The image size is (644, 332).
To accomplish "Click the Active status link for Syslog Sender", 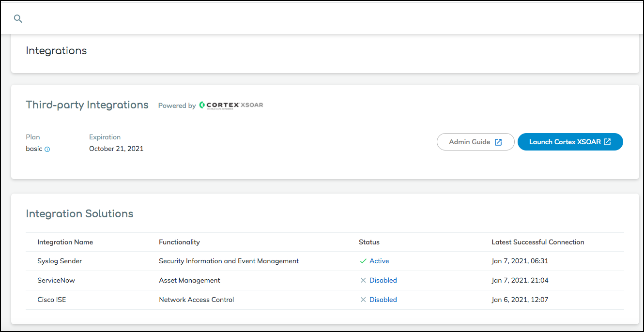I will tap(379, 261).
